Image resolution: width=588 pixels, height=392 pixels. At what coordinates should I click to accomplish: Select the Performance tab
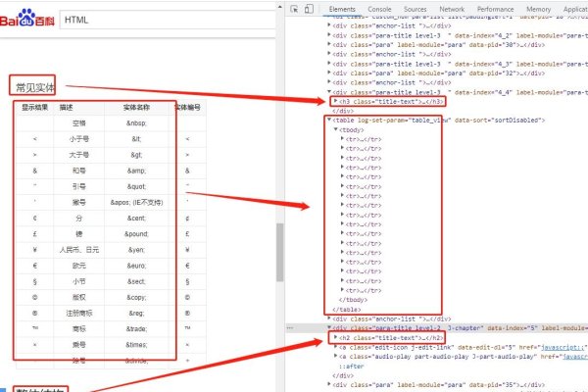tap(496, 8)
